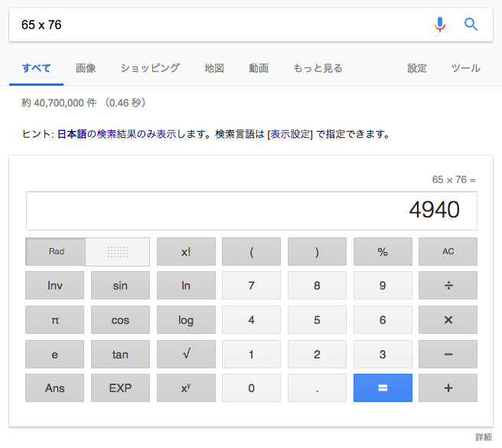Viewport: 502px width, 448px height.
Task: Open the ツール options
Action: tap(465, 68)
